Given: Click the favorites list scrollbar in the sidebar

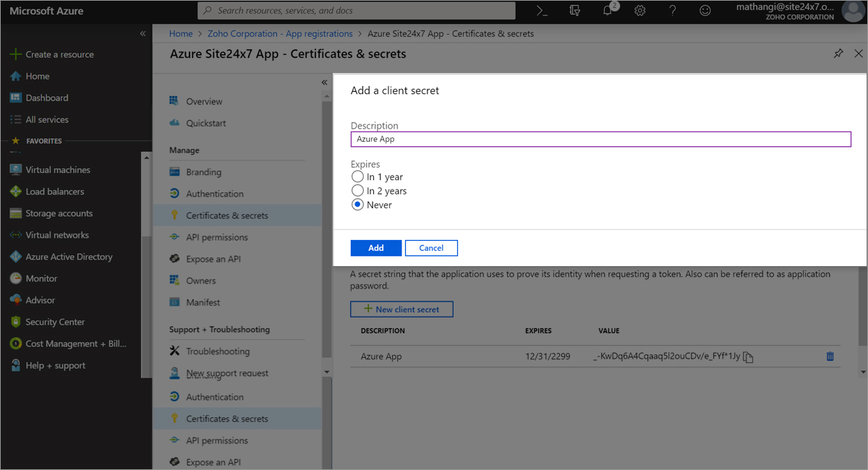Looking at the screenshot, I should coord(146,194).
